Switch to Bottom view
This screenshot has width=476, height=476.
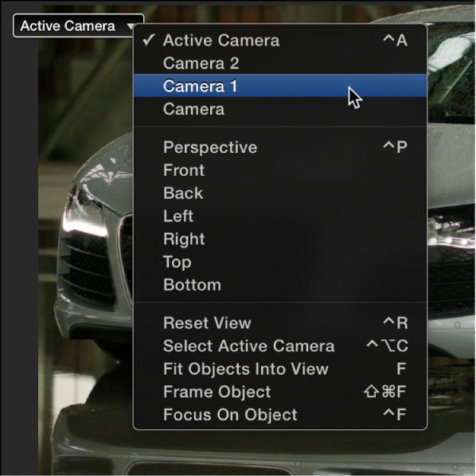[x=280, y=285]
